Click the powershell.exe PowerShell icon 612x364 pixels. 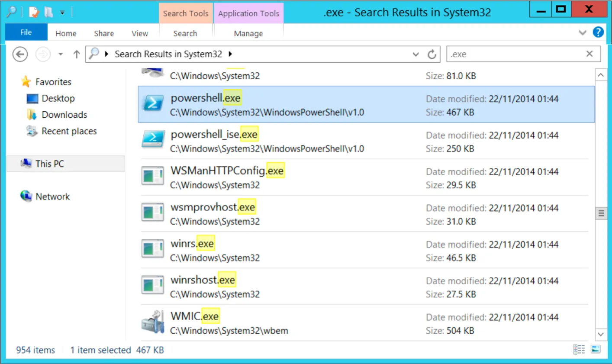pos(153,103)
